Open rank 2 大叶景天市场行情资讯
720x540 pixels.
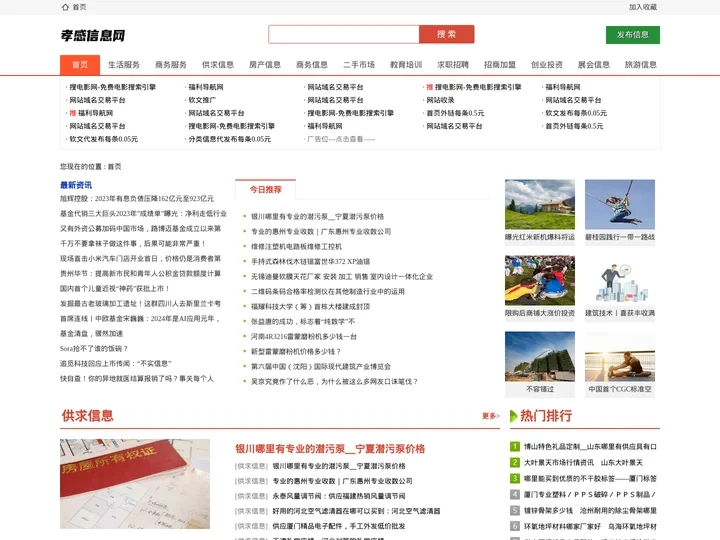584,463
